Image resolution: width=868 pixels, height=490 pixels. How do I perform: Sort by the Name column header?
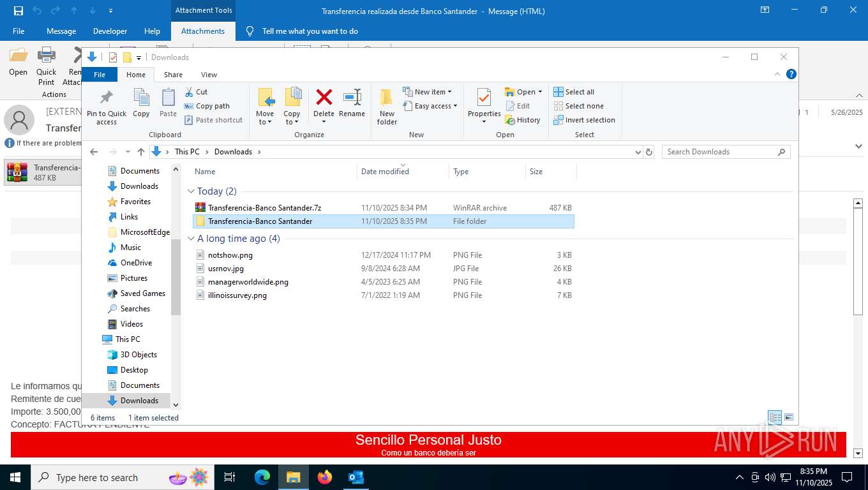click(274, 172)
